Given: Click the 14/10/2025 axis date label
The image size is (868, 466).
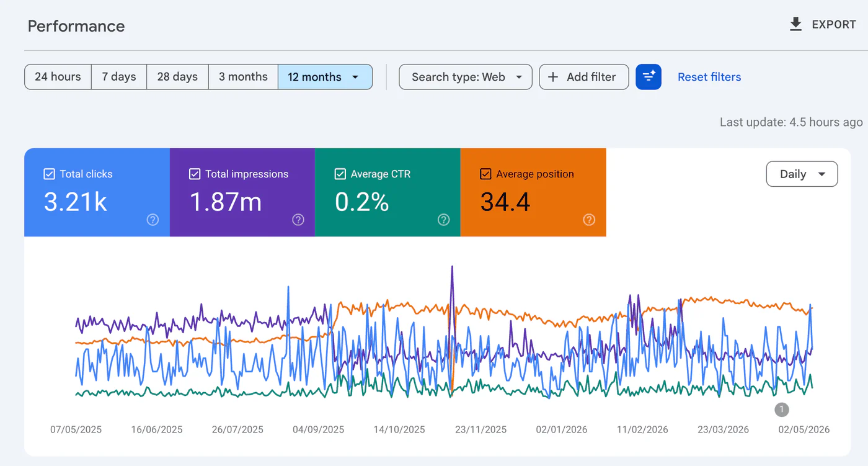Looking at the screenshot, I should (399, 429).
